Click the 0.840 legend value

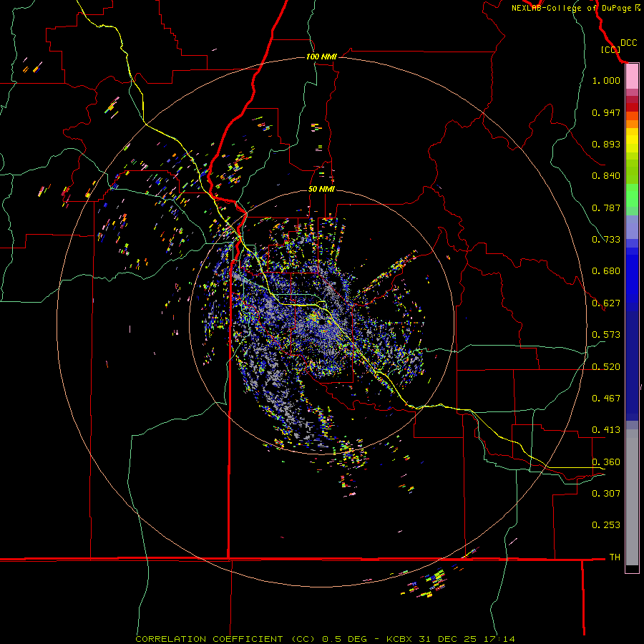pos(606,176)
